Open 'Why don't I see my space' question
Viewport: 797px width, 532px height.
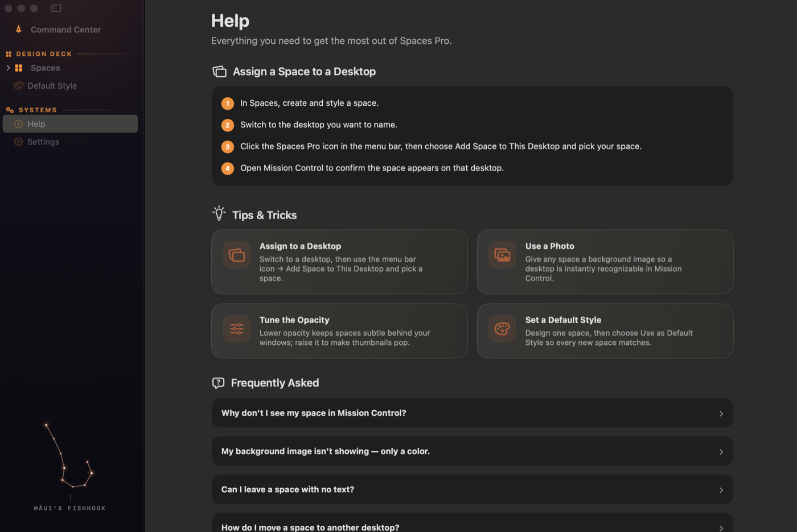click(x=472, y=413)
